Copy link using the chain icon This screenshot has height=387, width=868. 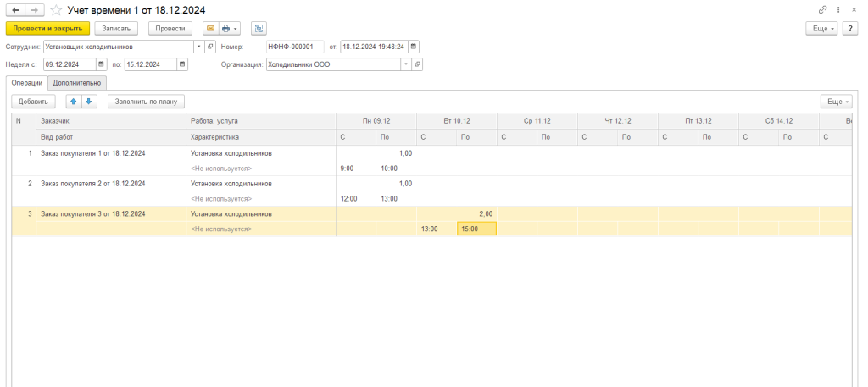pos(822,10)
